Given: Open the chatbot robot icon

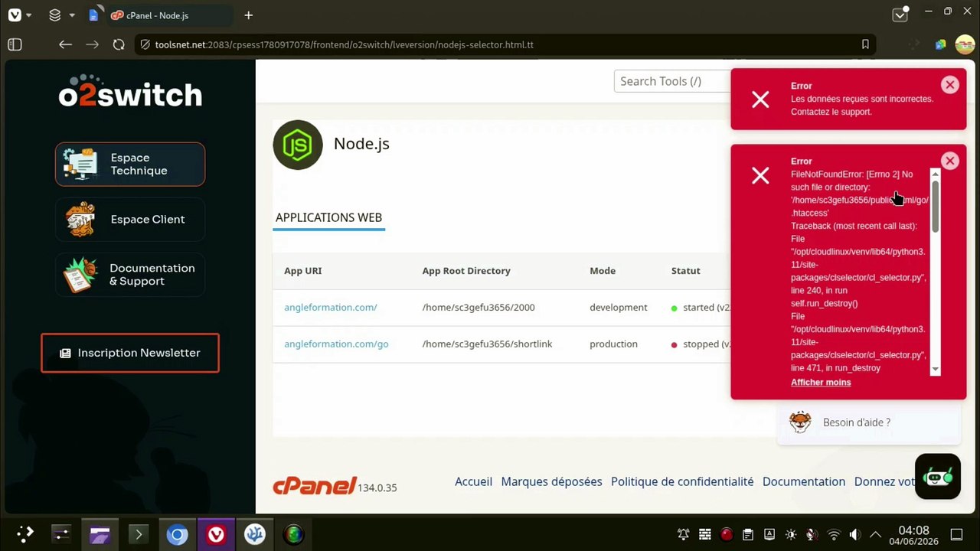Looking at the screenshot, I should [938, 477].
